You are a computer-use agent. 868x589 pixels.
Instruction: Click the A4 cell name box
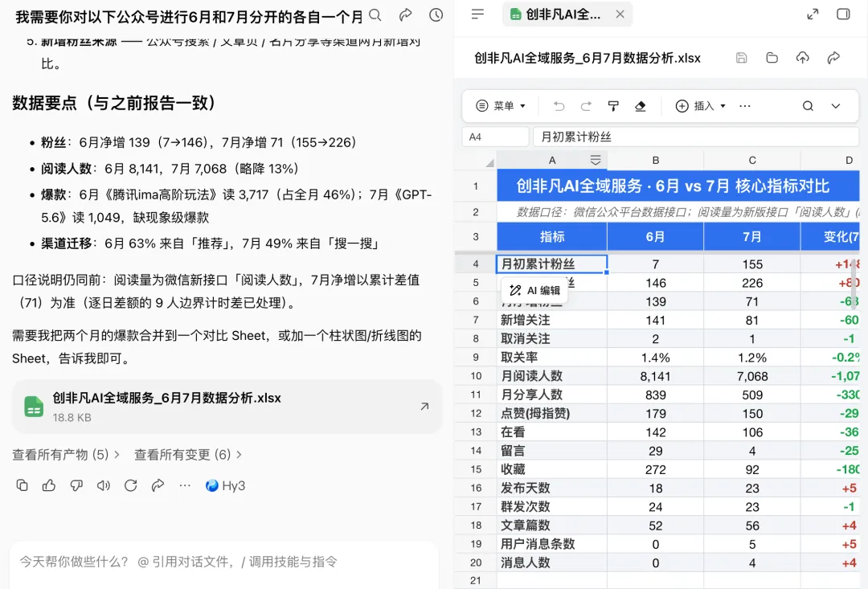(x=495, y=137)
